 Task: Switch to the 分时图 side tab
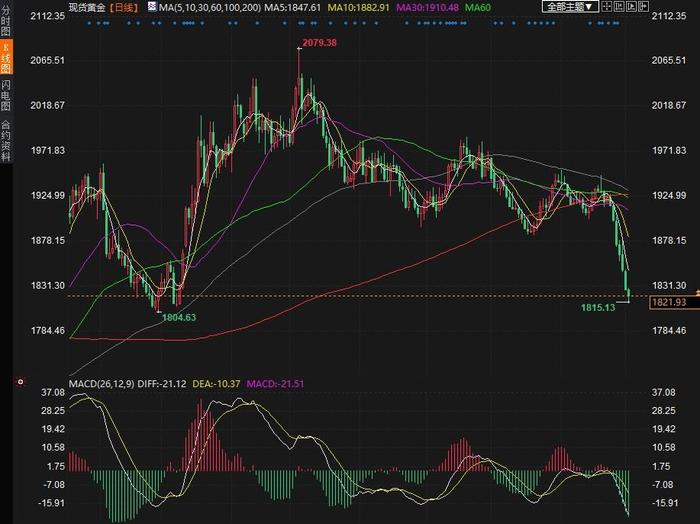tap(6, 20)
